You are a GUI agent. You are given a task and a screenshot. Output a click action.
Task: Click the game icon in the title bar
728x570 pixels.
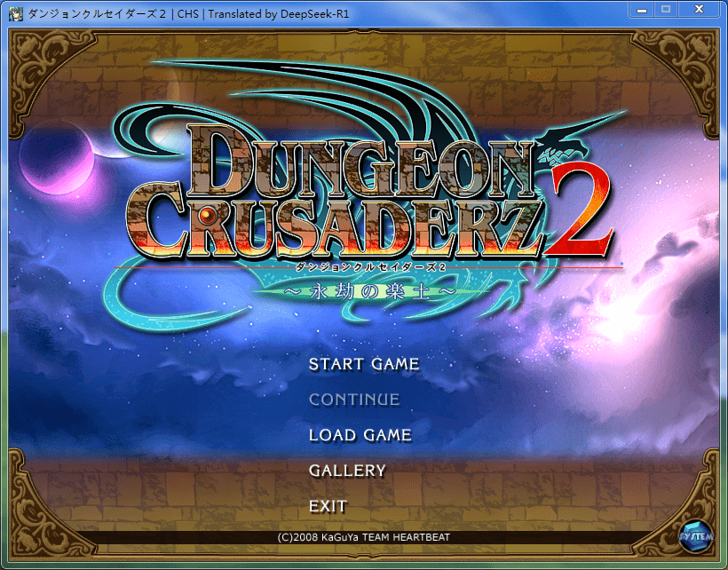point(15,13)
